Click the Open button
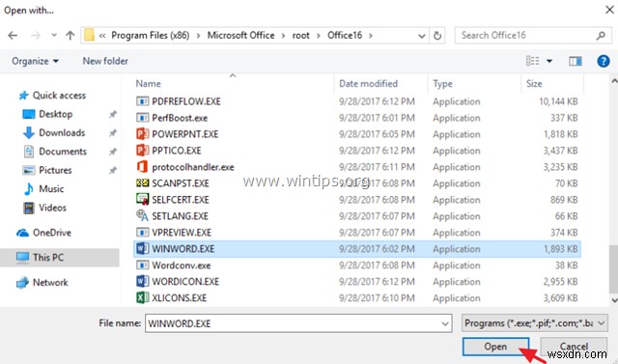618x364 pixels. 495,347
